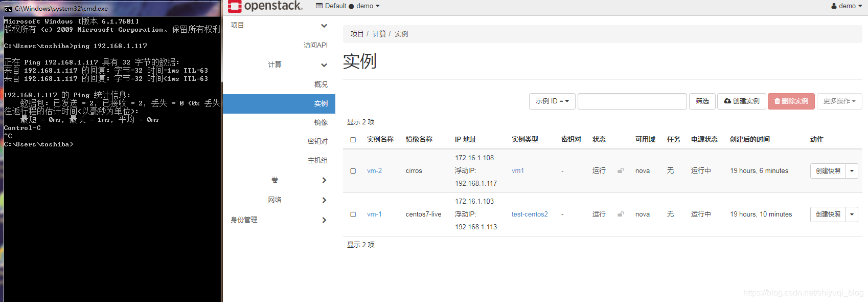The image size is (868, 302).
Task: Click the 状态 column header
Action: pos(599,140)
